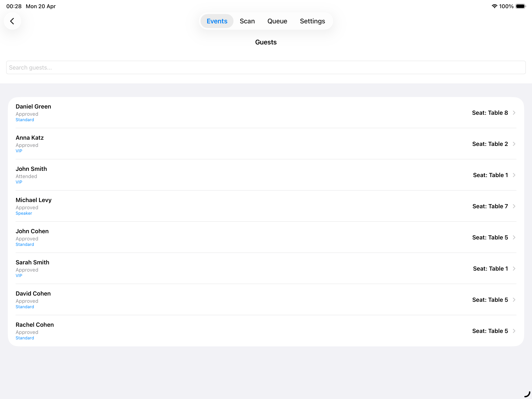Select guest John Smith
Screen dimensions: 532x399
[266, 175]
